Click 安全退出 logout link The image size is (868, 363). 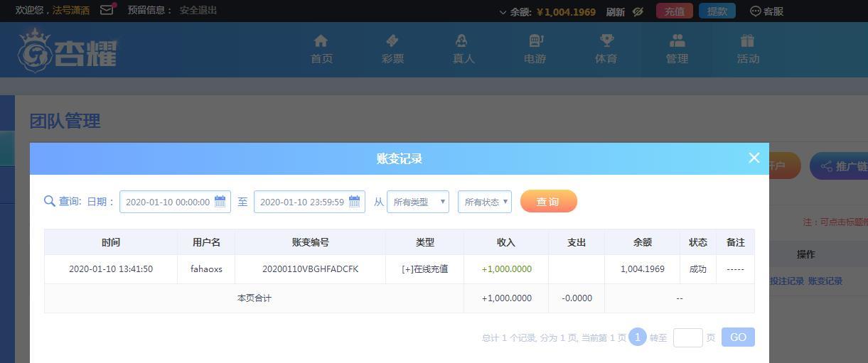[x=198, y=11]
